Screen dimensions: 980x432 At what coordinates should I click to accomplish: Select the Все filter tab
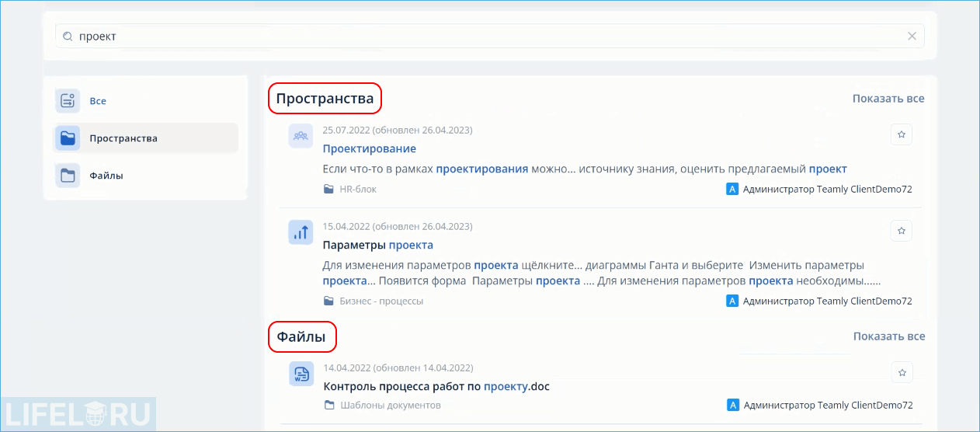pos(146,101)
